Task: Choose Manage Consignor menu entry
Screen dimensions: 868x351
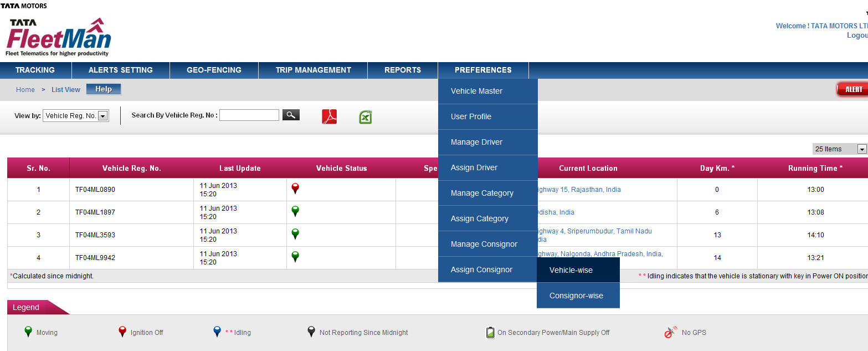Action: pyautogui.click(x=488, y=244)
